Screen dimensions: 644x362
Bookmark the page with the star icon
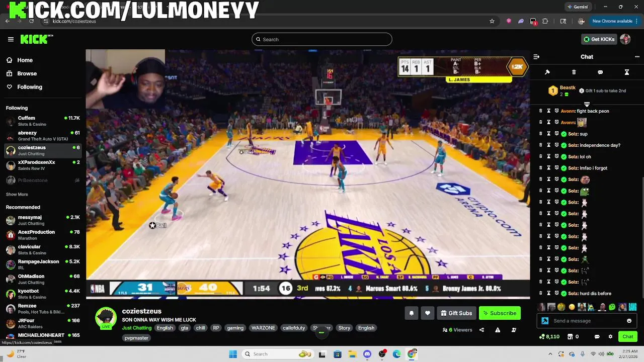coord(492,21)
